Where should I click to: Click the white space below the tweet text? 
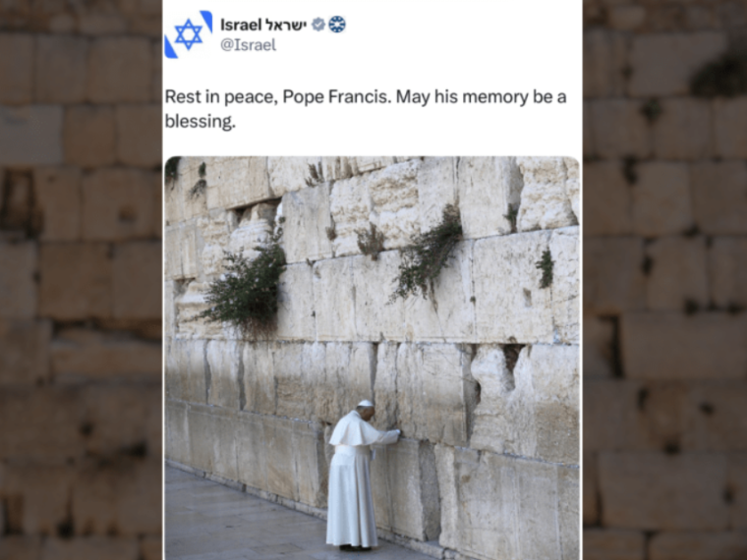(373, 143)
